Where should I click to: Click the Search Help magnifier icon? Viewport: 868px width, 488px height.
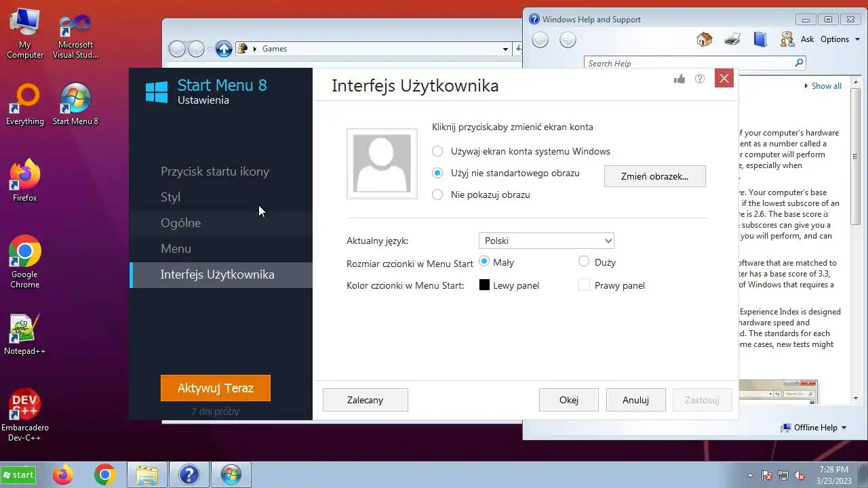(799, 63)
